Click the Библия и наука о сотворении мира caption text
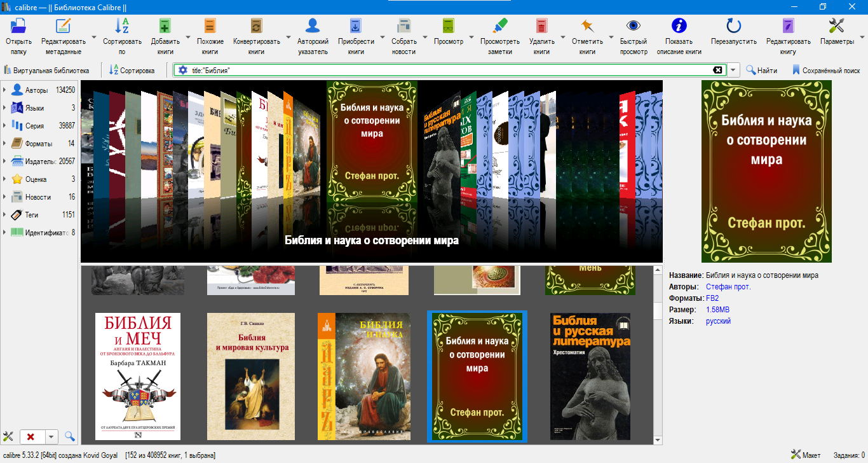The image size is (868, 463). [372, 240]
